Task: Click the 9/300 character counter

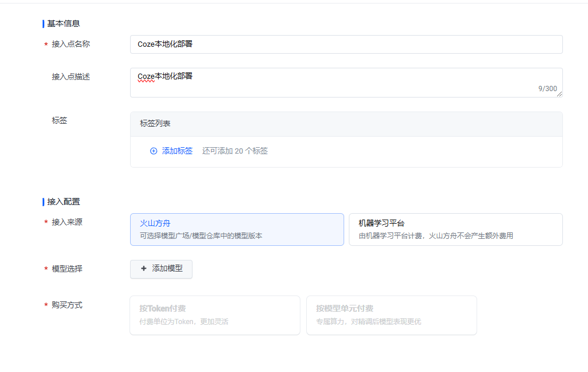Action: [x=548, y=89]
